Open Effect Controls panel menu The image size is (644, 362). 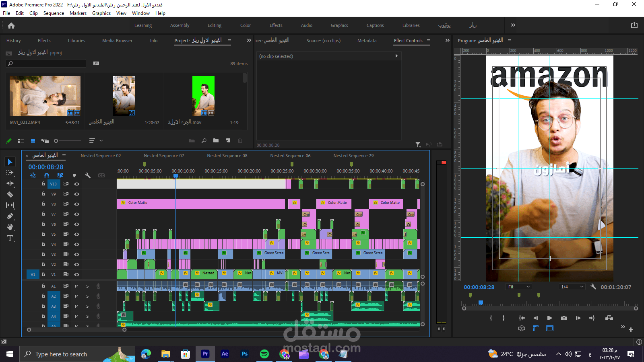[x=429, y=41]
